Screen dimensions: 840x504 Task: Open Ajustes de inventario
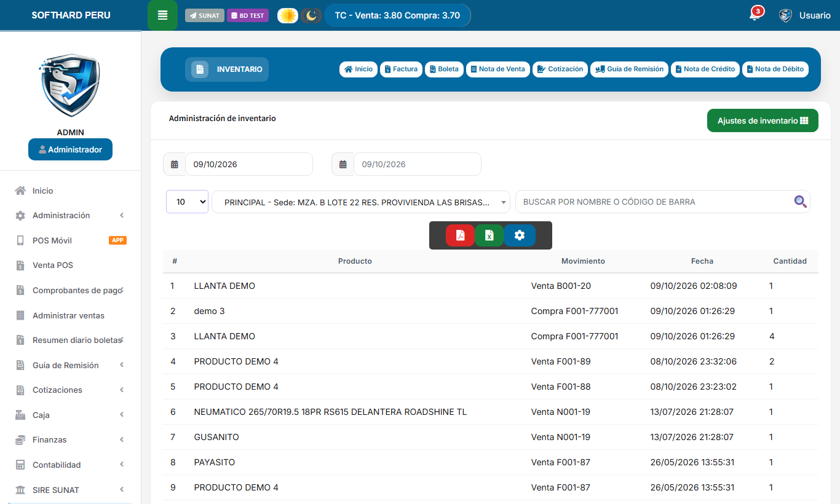coord(763,120)
